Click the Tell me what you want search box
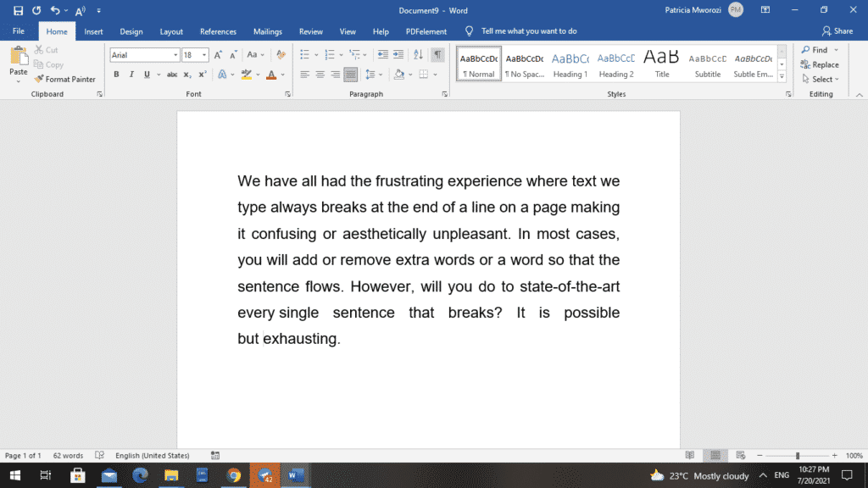Screen dimensions: 868x488 (529, 31)
